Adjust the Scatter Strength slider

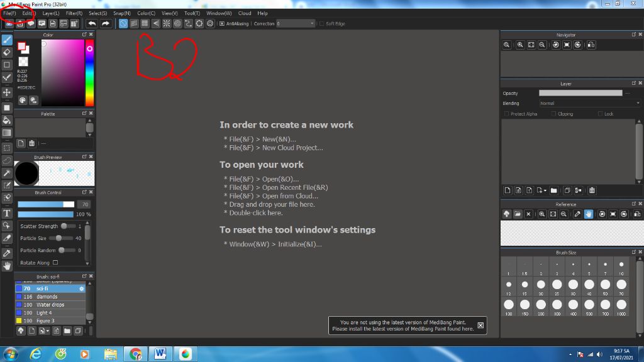pos(68,226)
